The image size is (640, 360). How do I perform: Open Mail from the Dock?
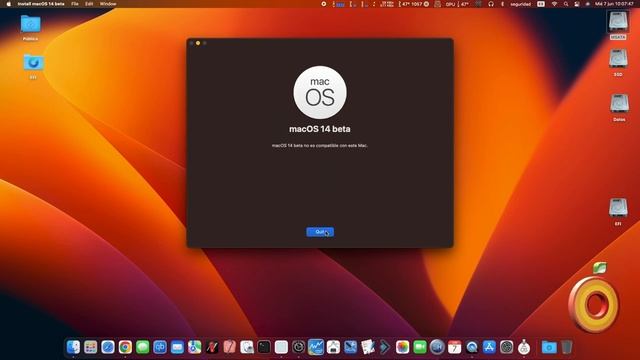pos(177,347)
